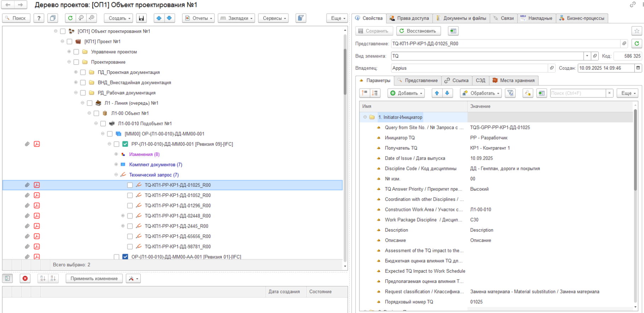Click sort ascending icon in bottom toolbar
The width and height of the screenshot is (644, 313).
(x=43, y=279)
